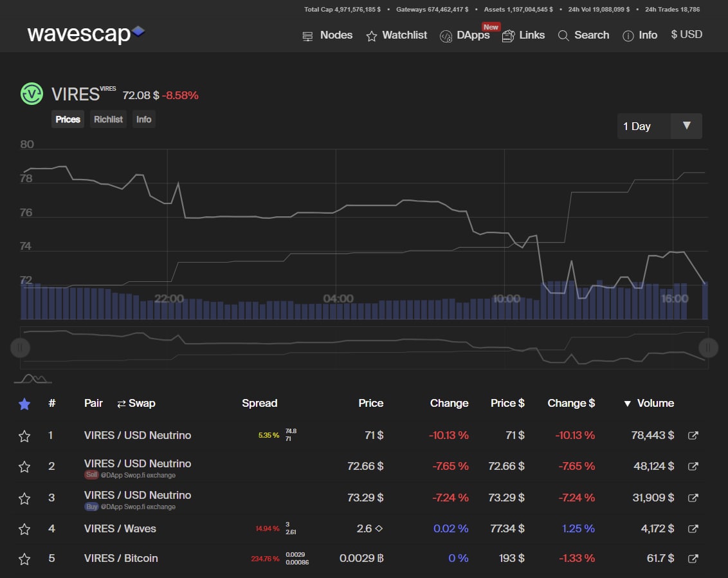Sort by Price column header

coord(370,404)
